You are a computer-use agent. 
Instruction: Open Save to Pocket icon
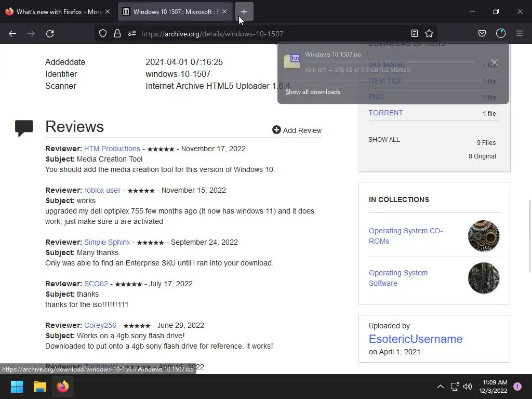(482, 33)
